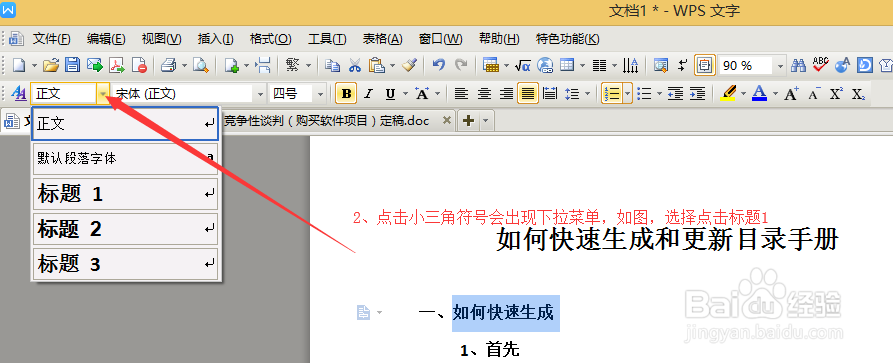Choose 标题 2 style from list
The width and height of the screenshot is (893, 363).
point(125,229)
